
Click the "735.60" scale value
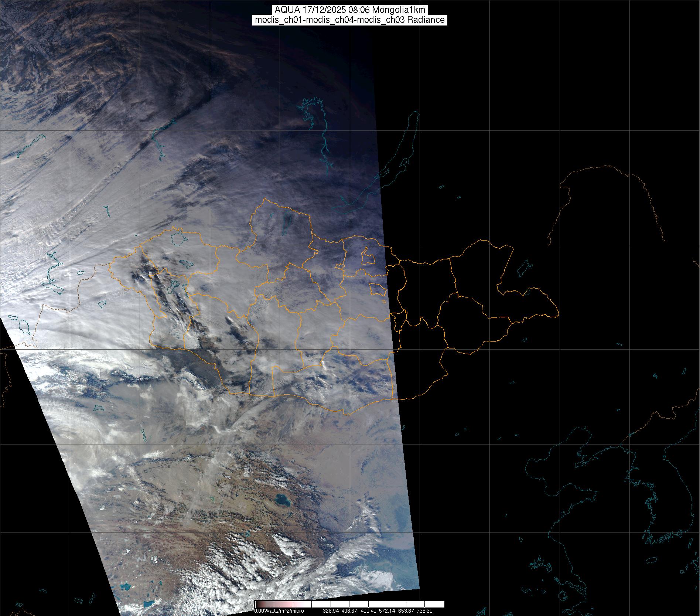424,611
